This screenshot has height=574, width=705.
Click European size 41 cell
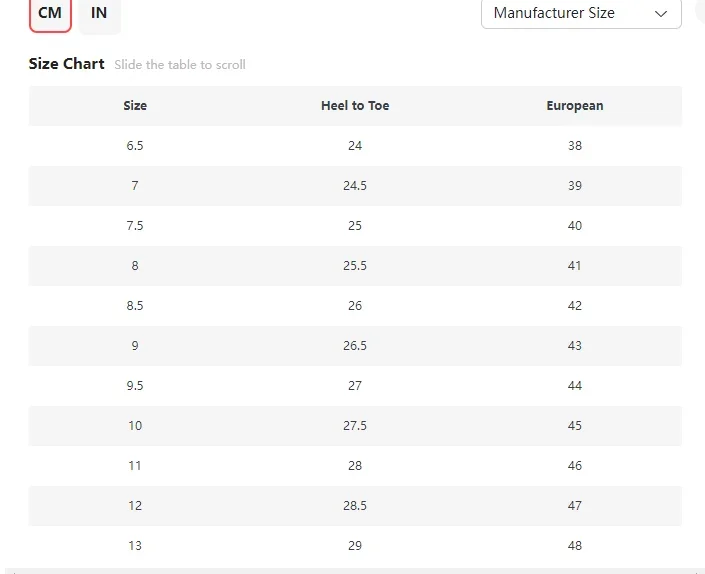(x=575, y=265)
